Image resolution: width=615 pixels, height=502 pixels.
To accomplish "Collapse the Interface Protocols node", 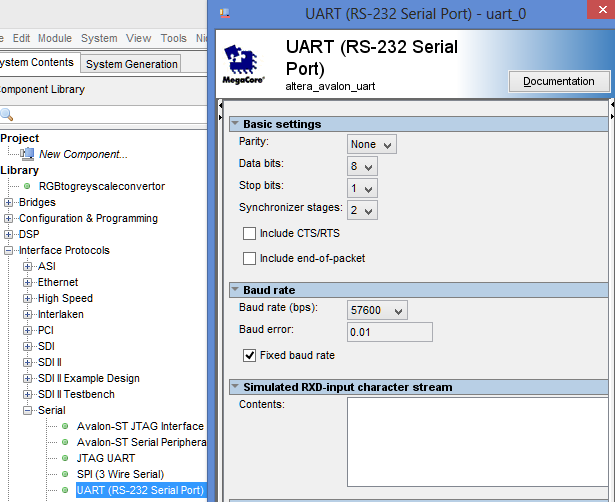I will click(x=8, y=251).
